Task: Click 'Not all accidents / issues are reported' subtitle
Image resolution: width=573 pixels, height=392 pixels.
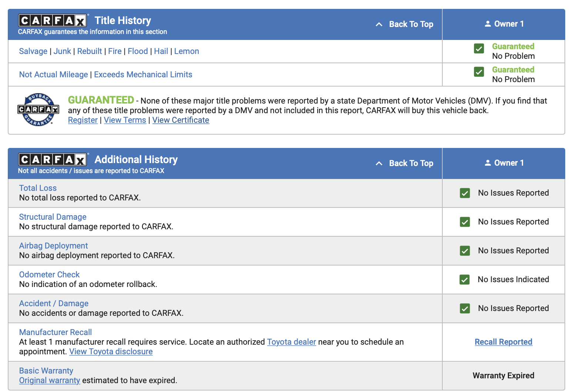Action: tap(91, 171)
